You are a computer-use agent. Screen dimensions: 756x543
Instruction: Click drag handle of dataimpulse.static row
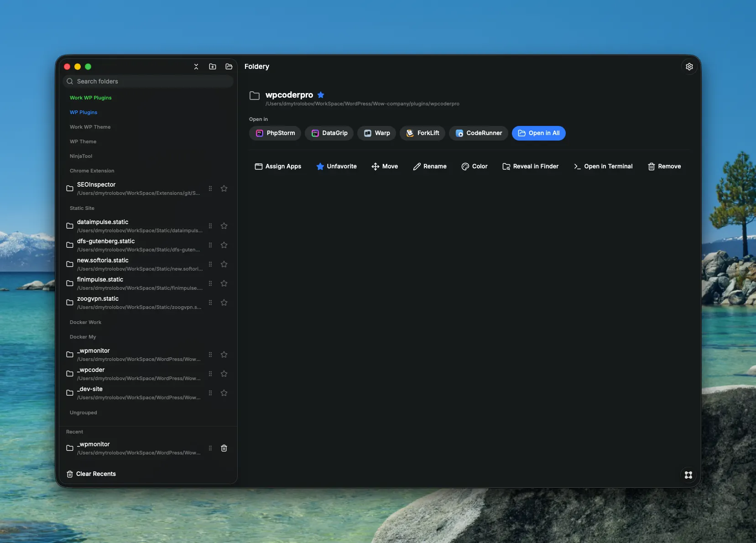210,226
